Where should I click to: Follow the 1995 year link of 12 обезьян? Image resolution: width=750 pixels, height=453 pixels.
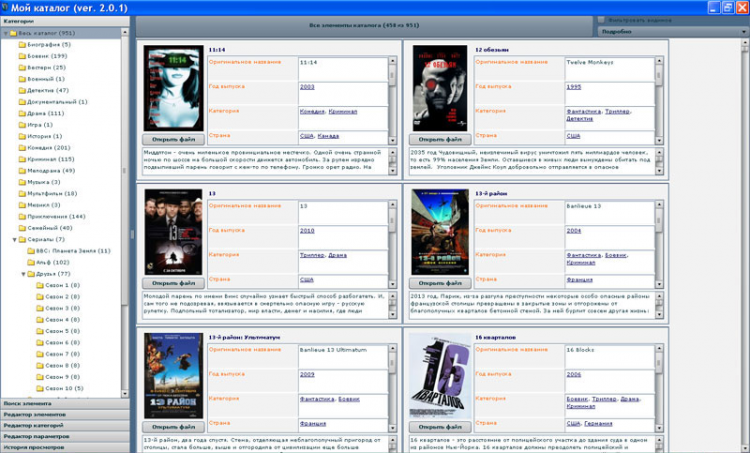click(x=574, y=87)
